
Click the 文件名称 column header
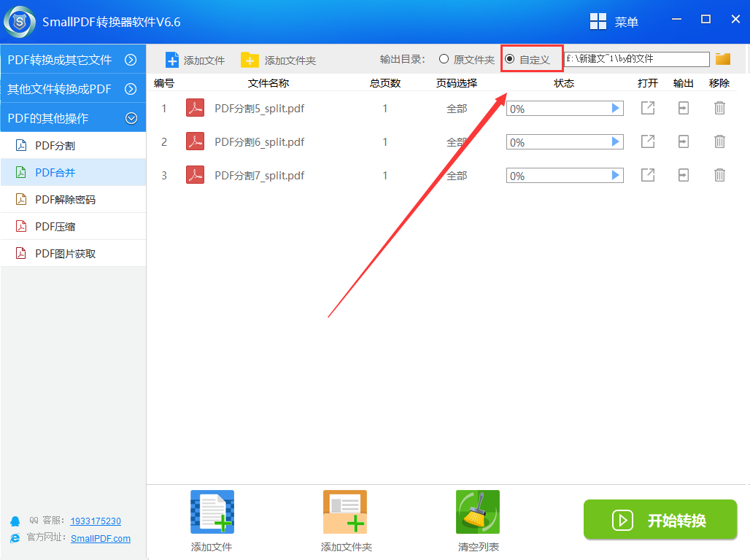pyautogui.click(x=268, y=83)
